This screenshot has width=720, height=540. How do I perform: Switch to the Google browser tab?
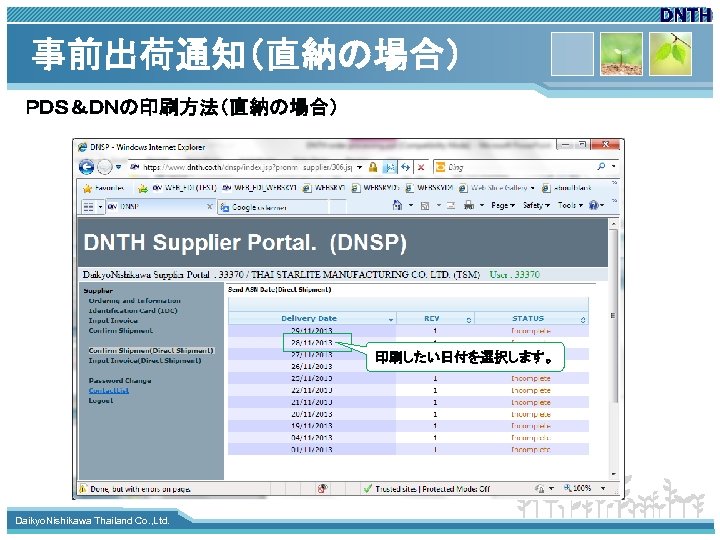(273, 208)
